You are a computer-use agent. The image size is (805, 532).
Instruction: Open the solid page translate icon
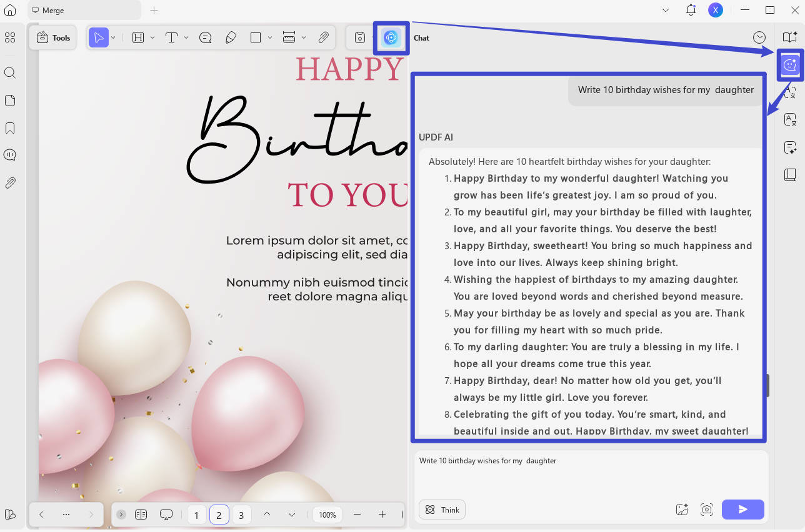(x=790, y=119)
